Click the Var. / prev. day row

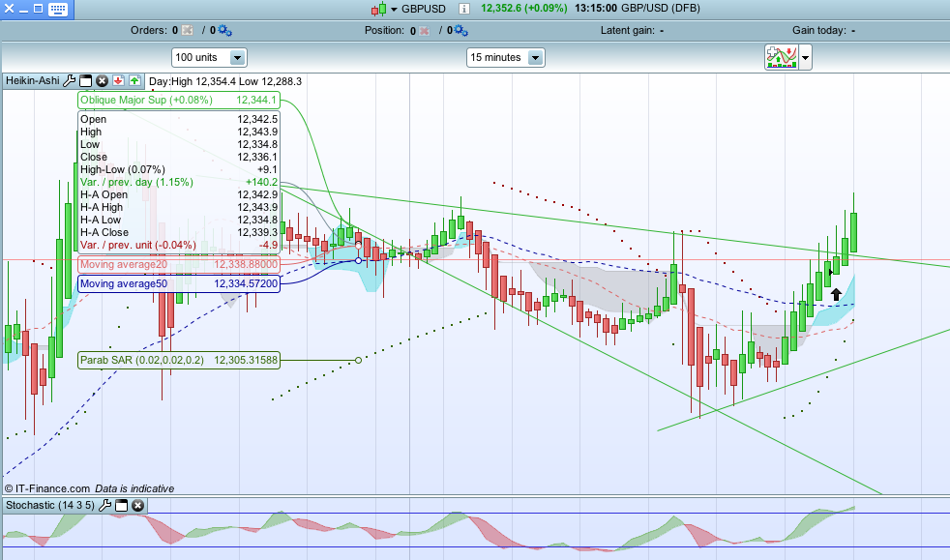[x=179, y=182]
